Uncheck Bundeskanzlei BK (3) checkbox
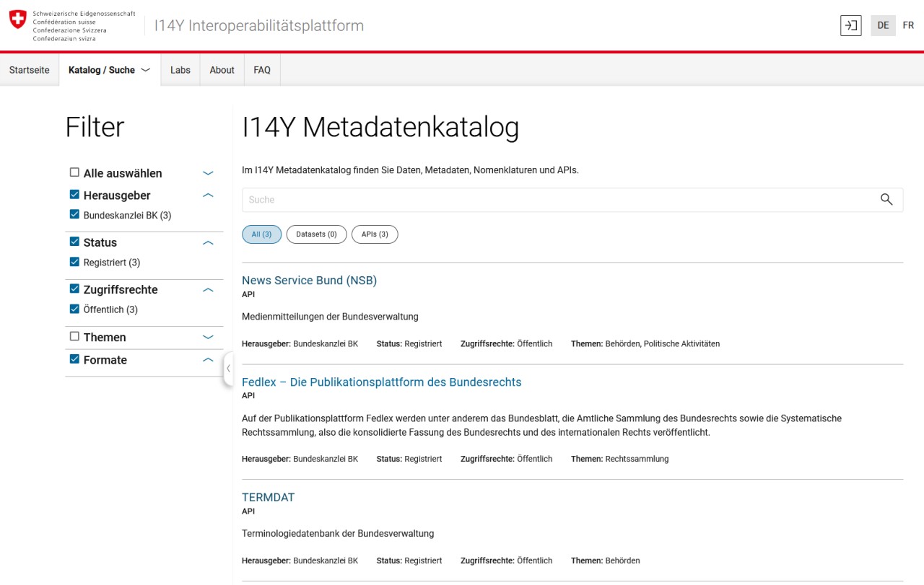Viewport: 924px width, 585px height. pyautogui.click(x=74, y=214)
